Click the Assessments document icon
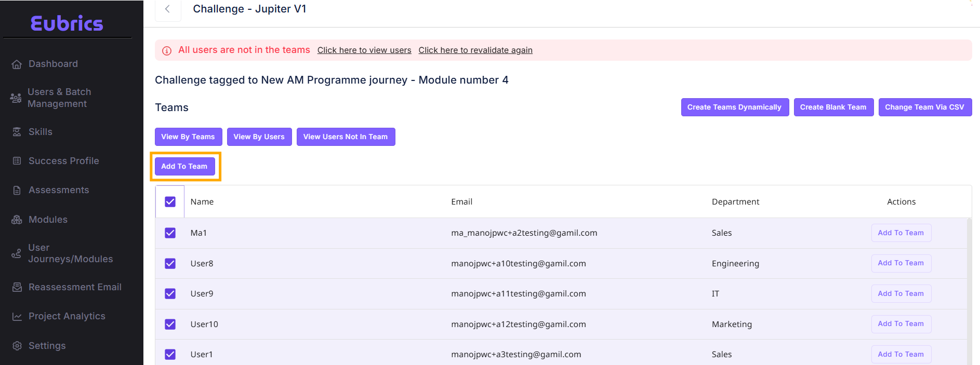Image resolution: width=980 pixels, height=365 pixels. [x=17, y=191]
